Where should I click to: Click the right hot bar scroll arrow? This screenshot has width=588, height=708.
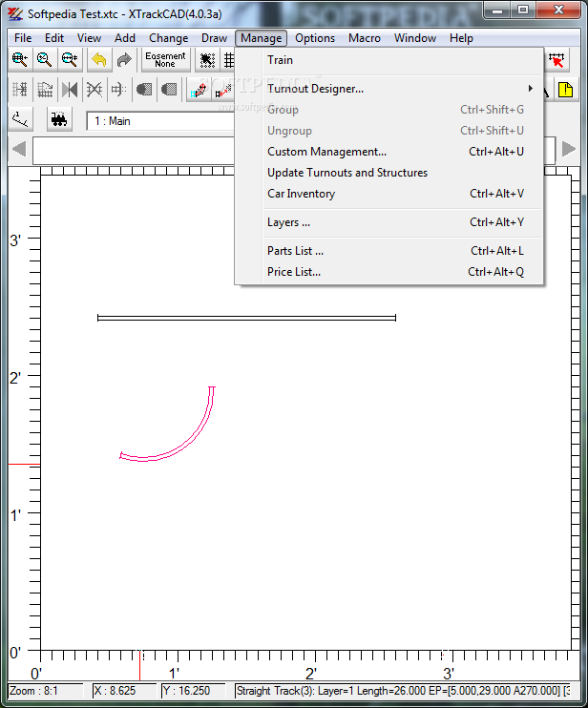(x=569, y=149)
